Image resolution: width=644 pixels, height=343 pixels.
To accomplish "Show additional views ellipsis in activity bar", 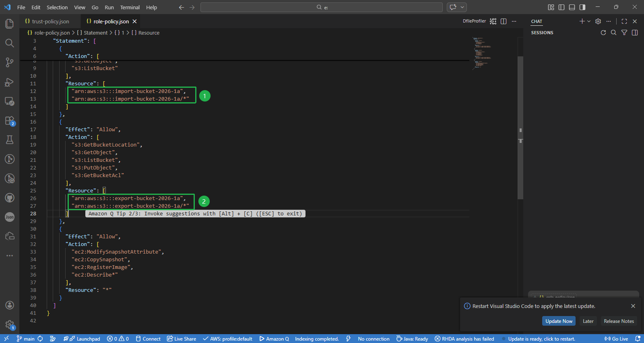I will [x=10, y=256].
